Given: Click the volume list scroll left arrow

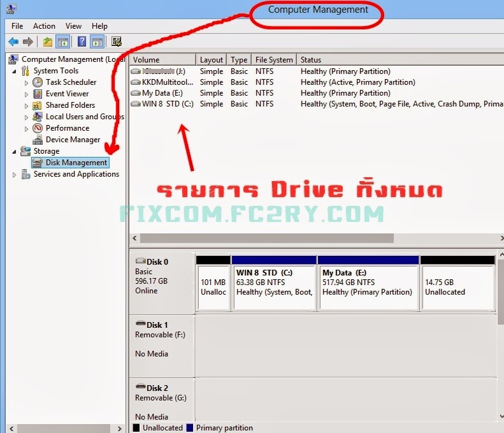Looking at the screenshot, I should (134, 238).
